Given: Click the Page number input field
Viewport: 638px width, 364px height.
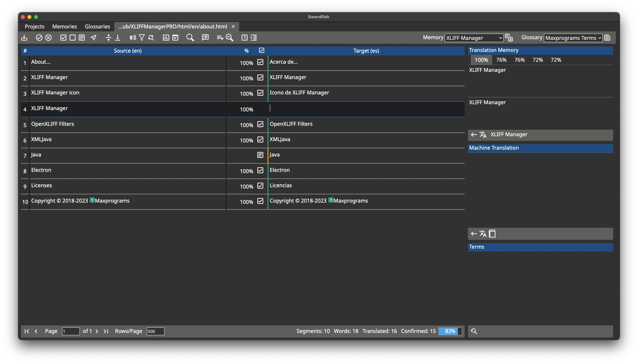Looking at the screenshot, I should [x=71, y=331].
